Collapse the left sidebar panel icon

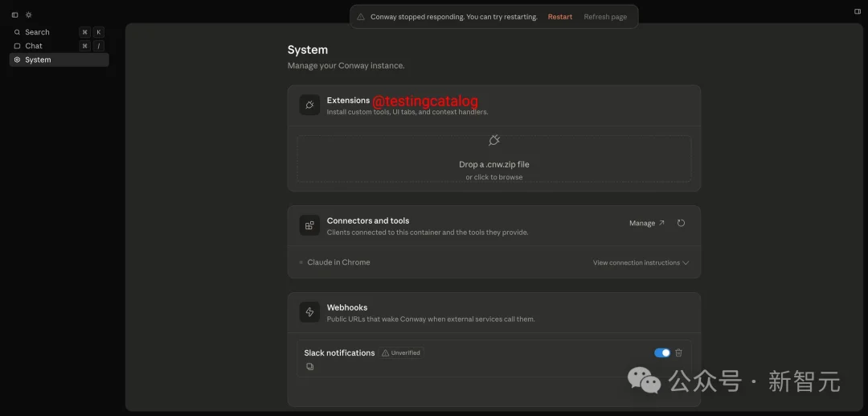[x=14, y=14]
